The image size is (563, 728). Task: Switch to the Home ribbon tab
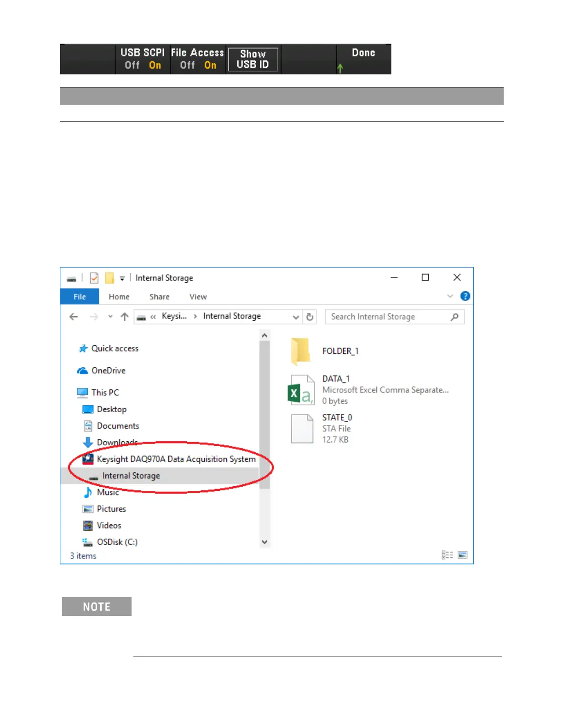pos(119,297)
